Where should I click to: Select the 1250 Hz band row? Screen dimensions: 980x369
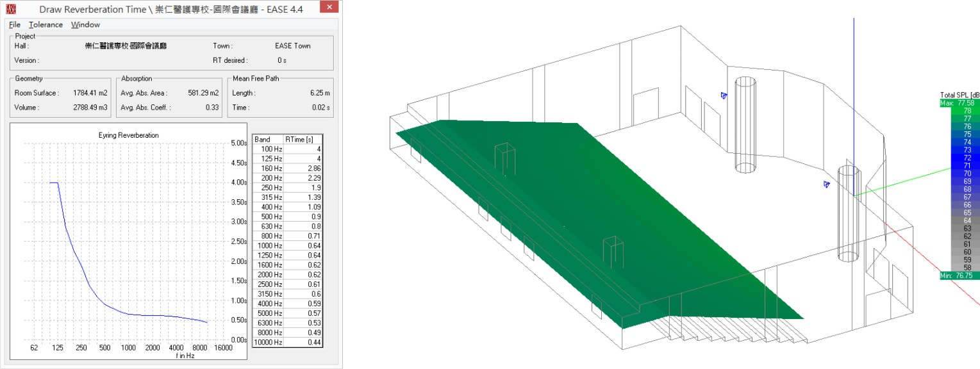pos(288,255)
